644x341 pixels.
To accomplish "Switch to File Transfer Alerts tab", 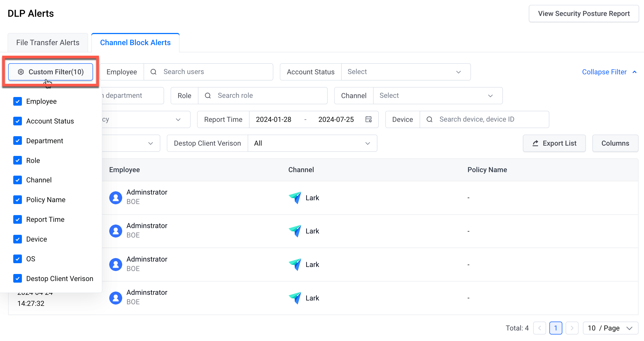I will 48,43.
